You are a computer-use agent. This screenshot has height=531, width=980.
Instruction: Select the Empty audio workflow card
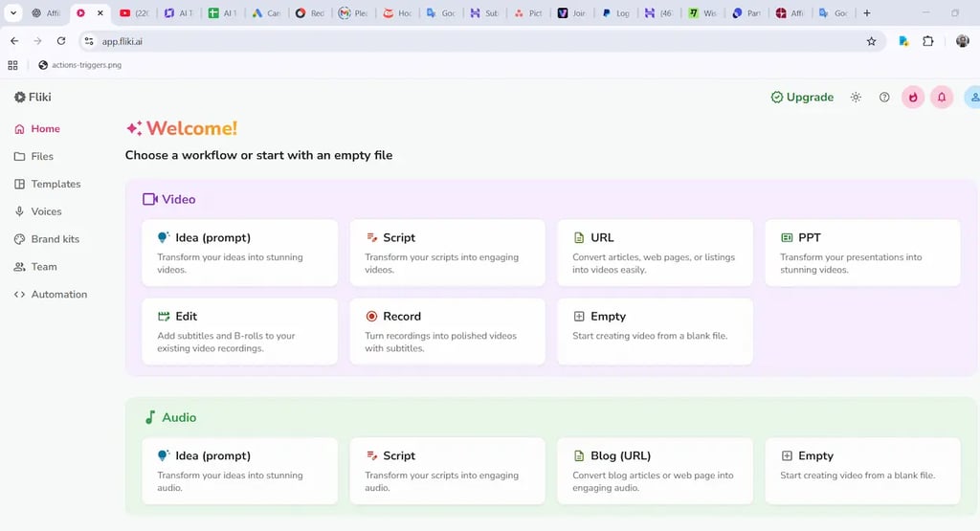point(862,471)
